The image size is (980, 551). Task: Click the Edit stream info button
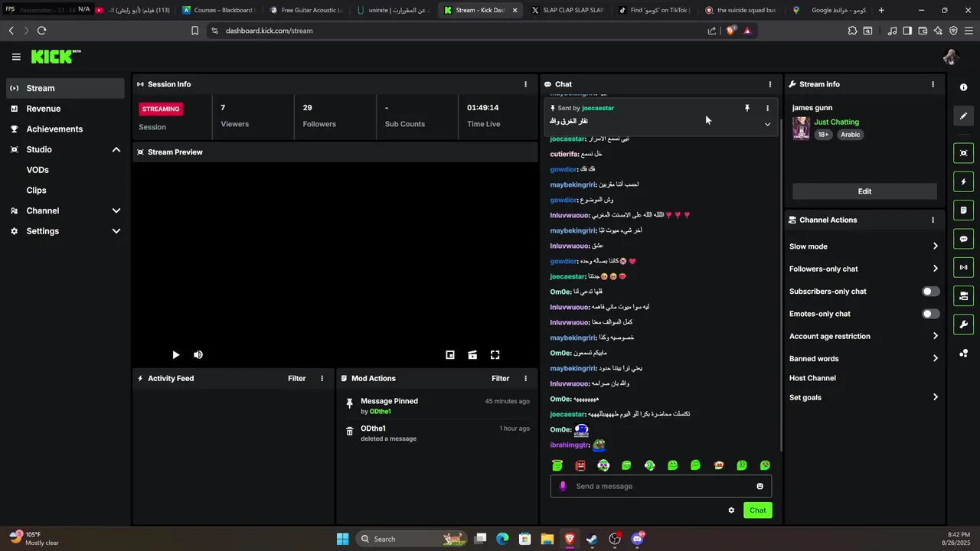(864, 191)
